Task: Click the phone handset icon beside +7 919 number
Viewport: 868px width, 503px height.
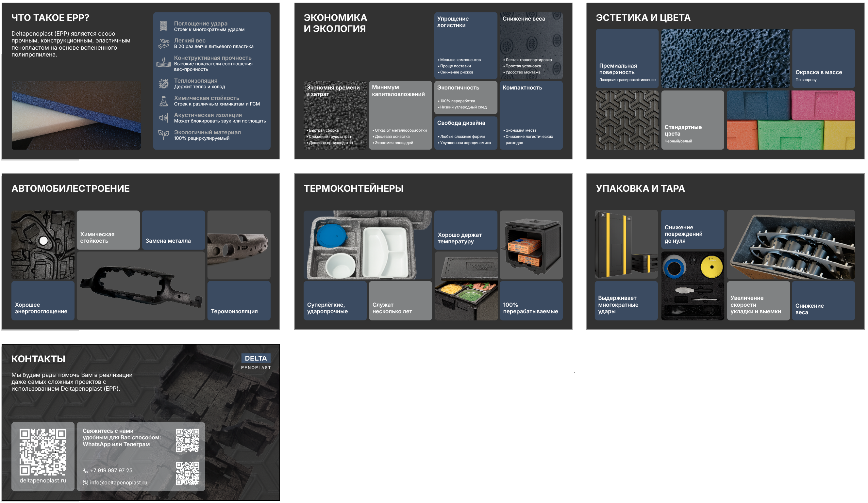Action: tap(85, 471)
